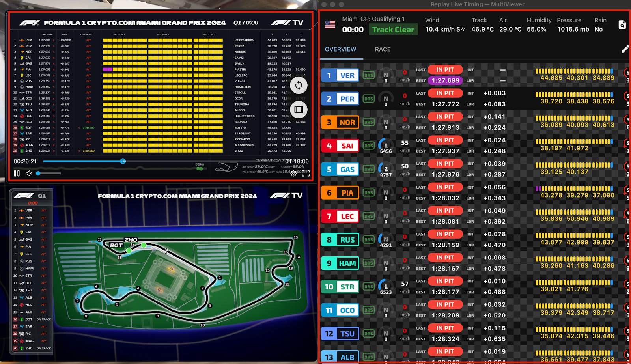
Task: Click gear gauge in VER row
Action: [x=386, y=75]
